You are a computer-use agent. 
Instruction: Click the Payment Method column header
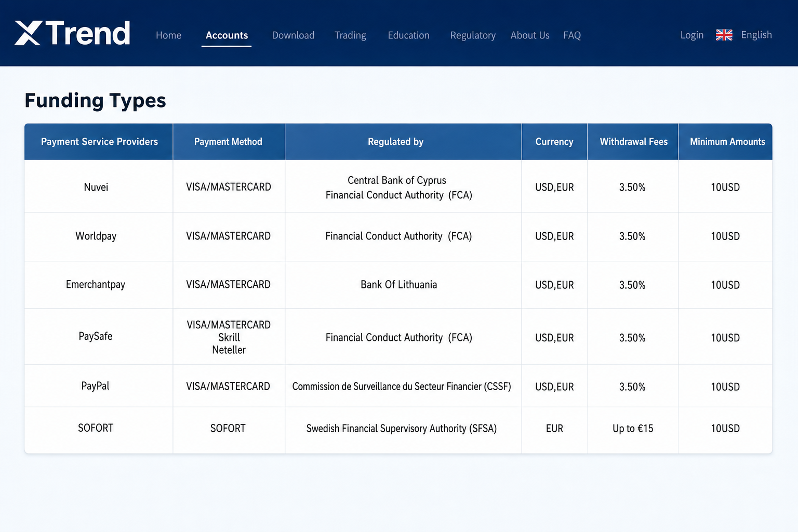tap(229, 141)
